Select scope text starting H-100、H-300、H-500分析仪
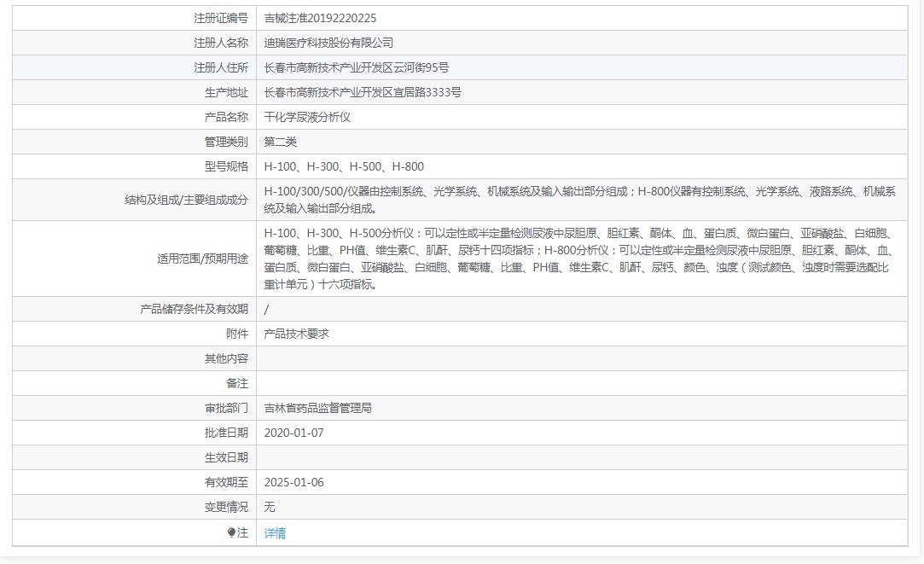 pyautogui.click(x=578, y=259)
